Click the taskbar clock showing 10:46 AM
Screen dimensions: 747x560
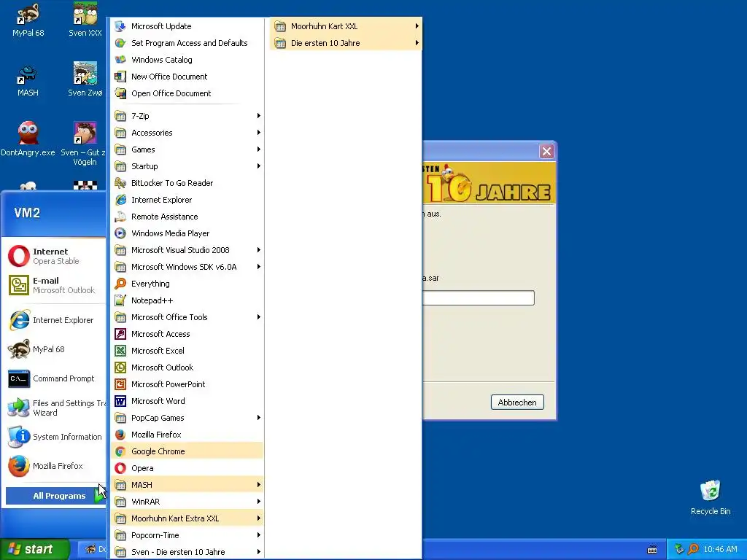click(720, 549)
